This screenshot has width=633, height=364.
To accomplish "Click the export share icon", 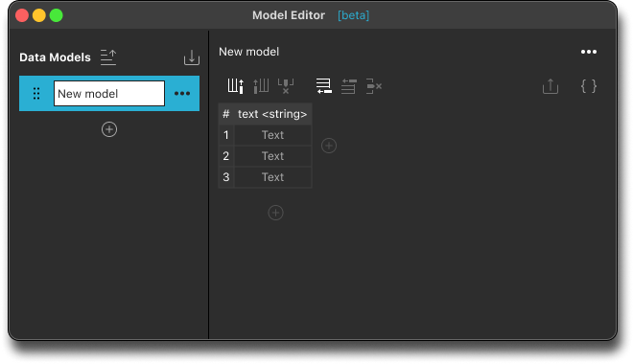I will 551,86.
